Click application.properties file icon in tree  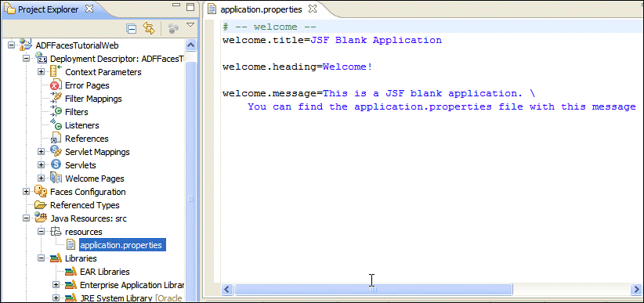tap(71, 245)
